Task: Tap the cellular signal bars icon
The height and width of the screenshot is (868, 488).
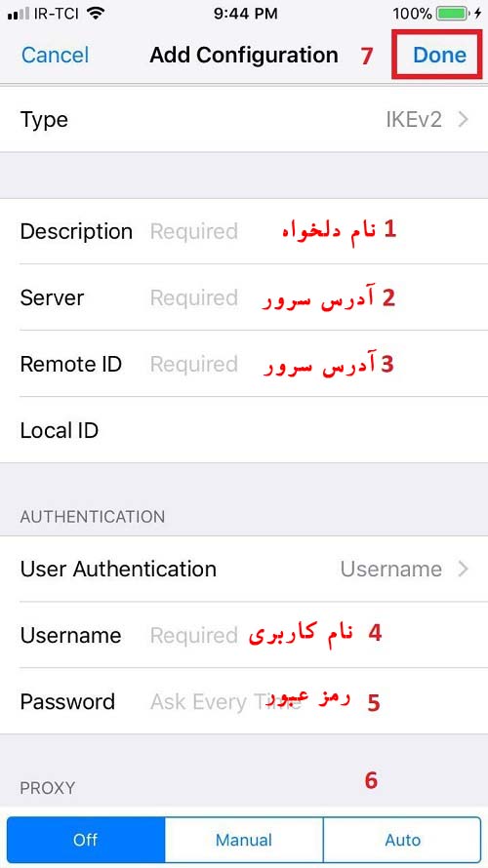Action: tap(19, 14)
